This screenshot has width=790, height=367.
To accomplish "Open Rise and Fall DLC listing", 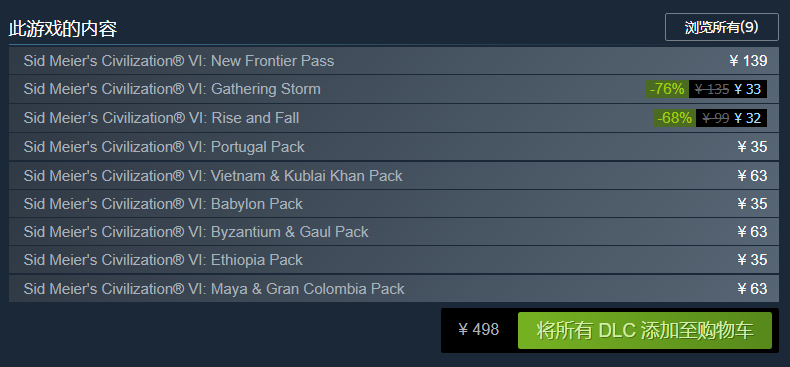I will tap(393, 118).
